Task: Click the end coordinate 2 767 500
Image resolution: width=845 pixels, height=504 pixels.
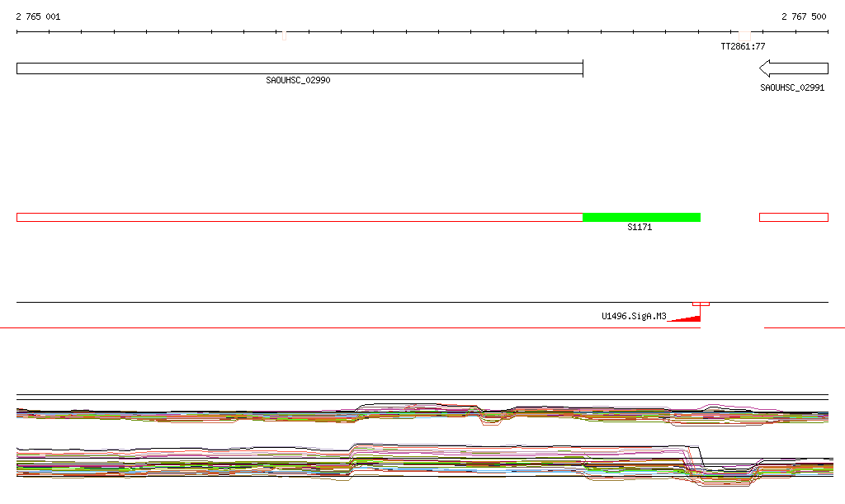Action: coord(804,16)
